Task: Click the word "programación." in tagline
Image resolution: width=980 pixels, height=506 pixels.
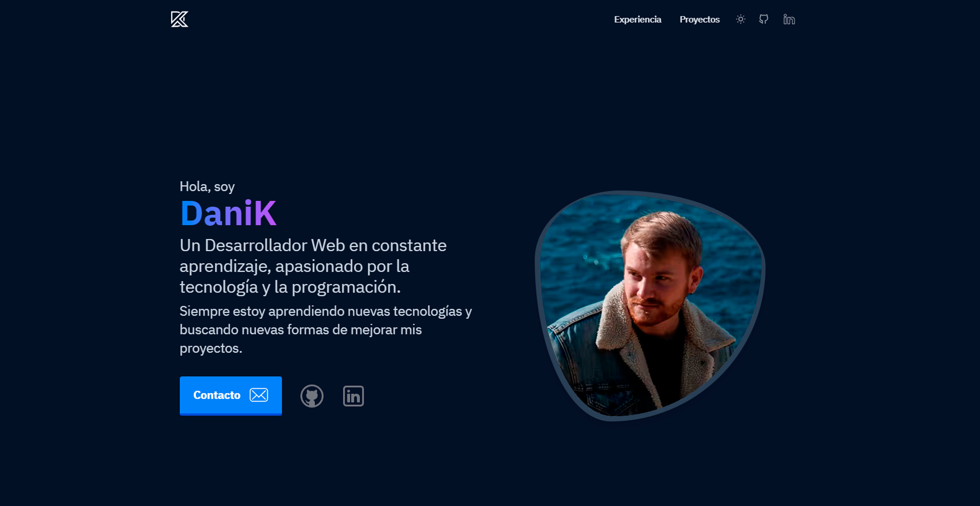Action: (x=346, y=287)
